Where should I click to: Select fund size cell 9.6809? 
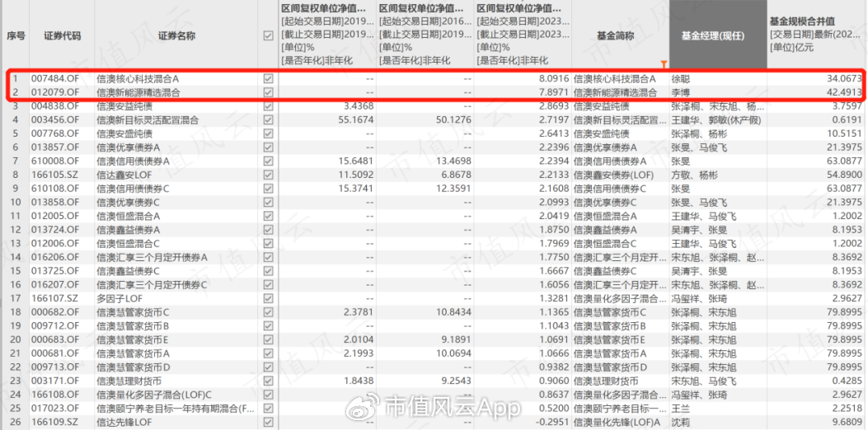pos(848,423)
